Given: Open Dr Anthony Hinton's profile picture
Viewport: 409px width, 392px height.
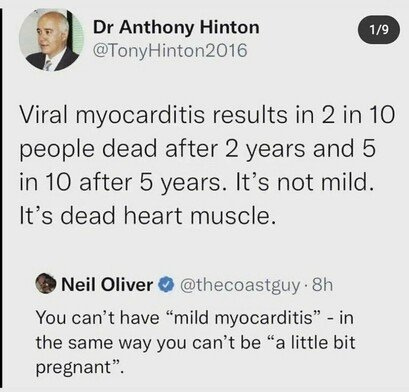Looking at the screenshot, I should (x=51, y=40).
